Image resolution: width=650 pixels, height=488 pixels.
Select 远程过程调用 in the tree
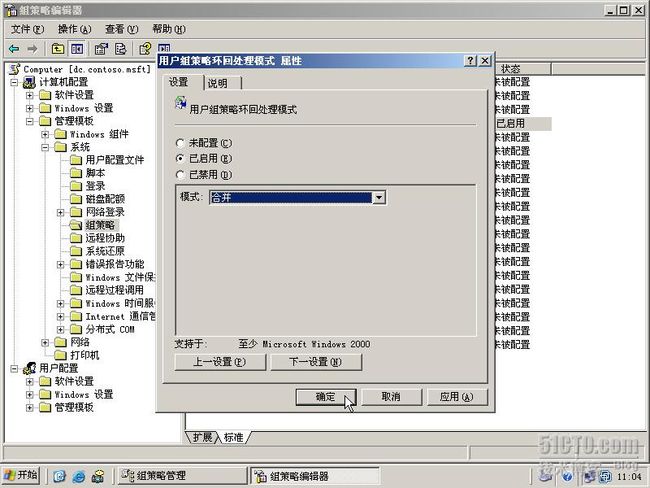click(x=115, y=290)
